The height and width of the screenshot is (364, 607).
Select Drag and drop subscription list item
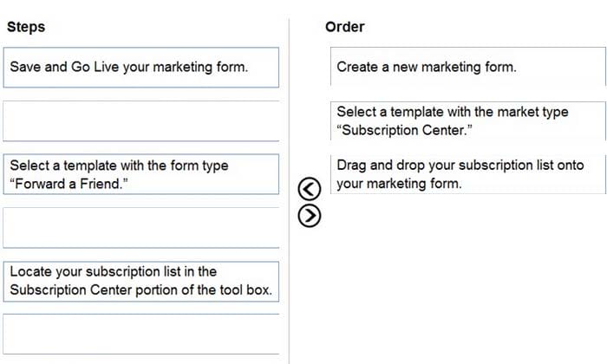click(468, 174)
